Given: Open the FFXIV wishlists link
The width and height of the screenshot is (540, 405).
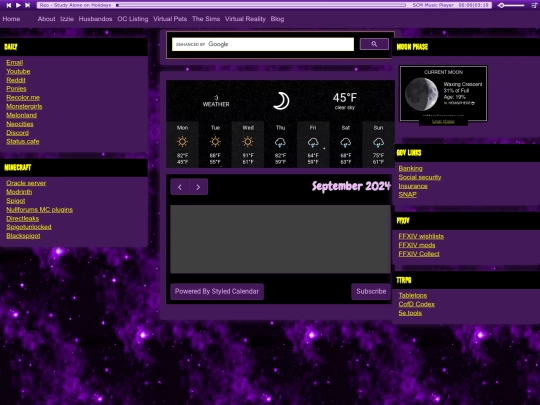Looking at the screenshot, I should [421, 236].
